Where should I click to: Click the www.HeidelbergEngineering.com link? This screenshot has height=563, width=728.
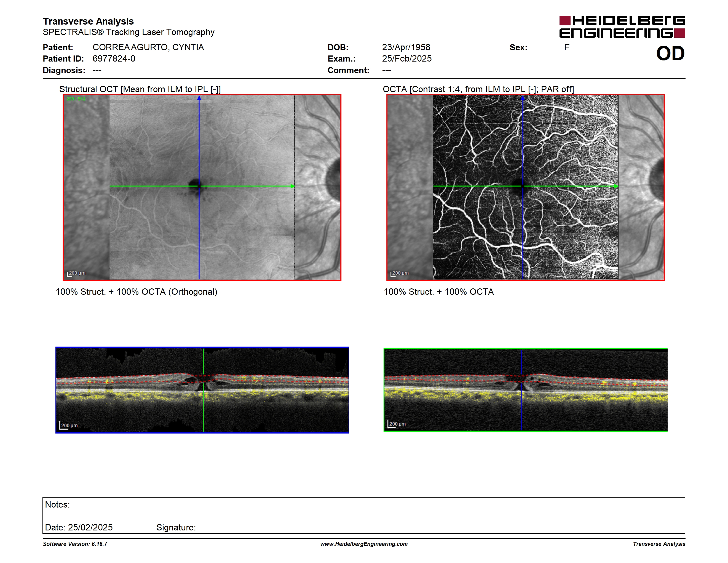(364, 544)
